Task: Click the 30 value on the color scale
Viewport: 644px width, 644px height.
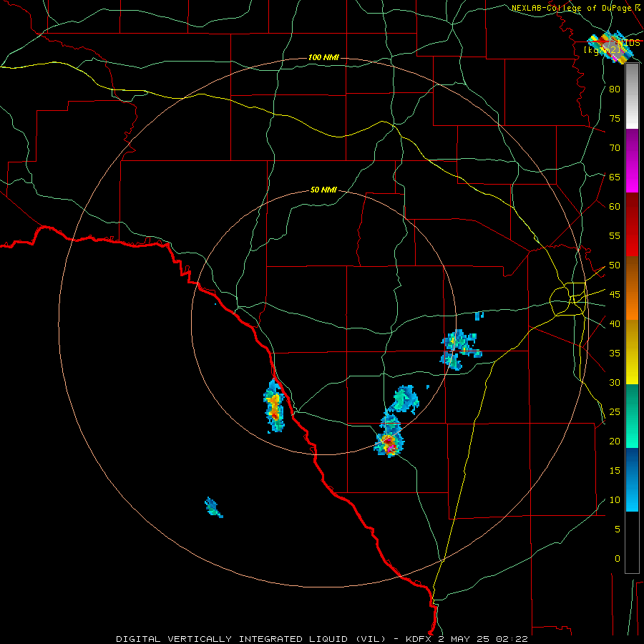Action: (615, 383)
